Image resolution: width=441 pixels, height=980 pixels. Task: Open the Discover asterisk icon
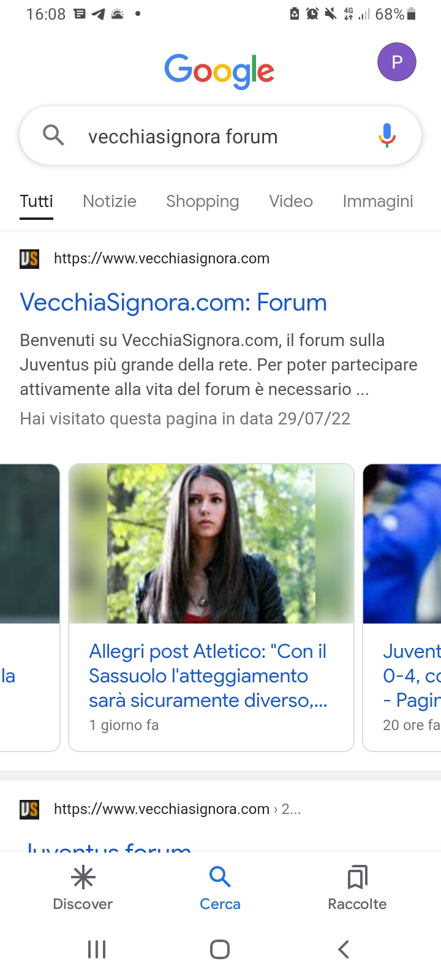[83, 878]
